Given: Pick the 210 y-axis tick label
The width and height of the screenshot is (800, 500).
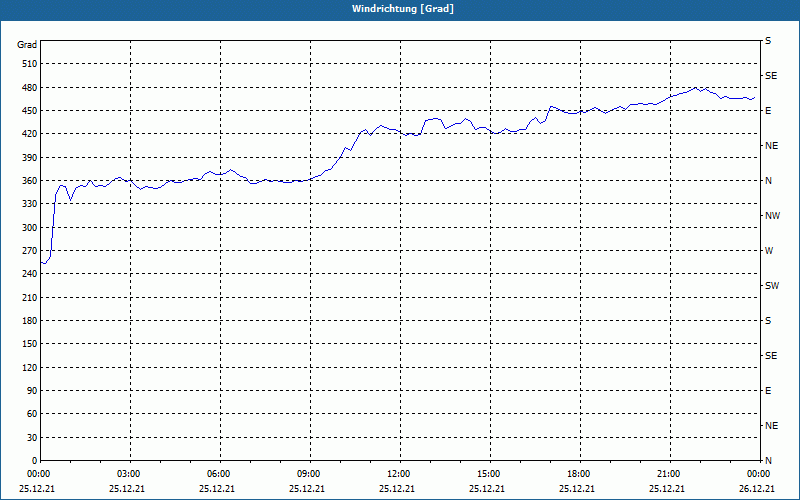Looking at the screenshot, I should [31, 297].
